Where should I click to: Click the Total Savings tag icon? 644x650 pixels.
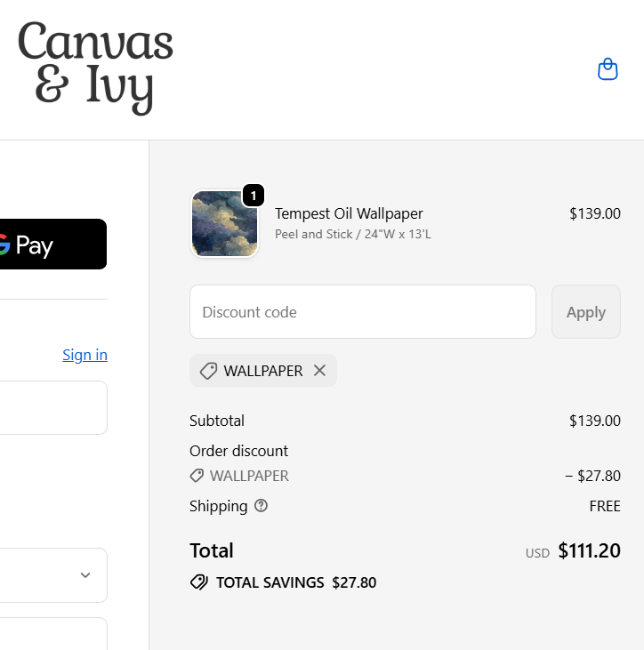click(x=199, y=582)
